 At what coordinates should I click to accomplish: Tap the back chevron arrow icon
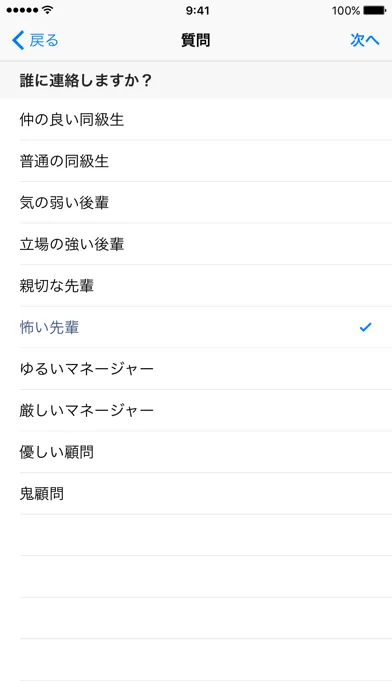click(x=18, y=40)
